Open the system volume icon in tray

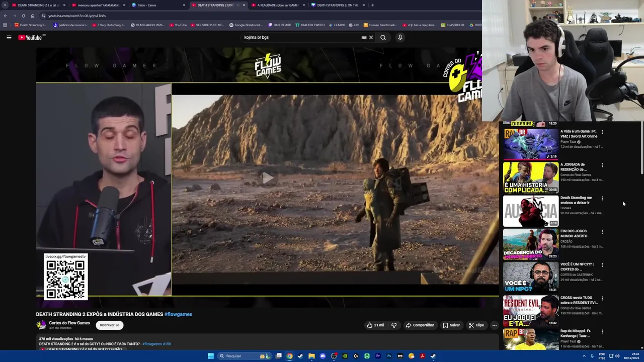click(617, 356)
